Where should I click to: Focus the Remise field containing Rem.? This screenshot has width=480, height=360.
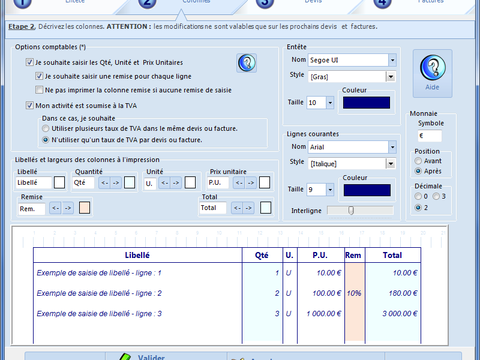[32, 209]
